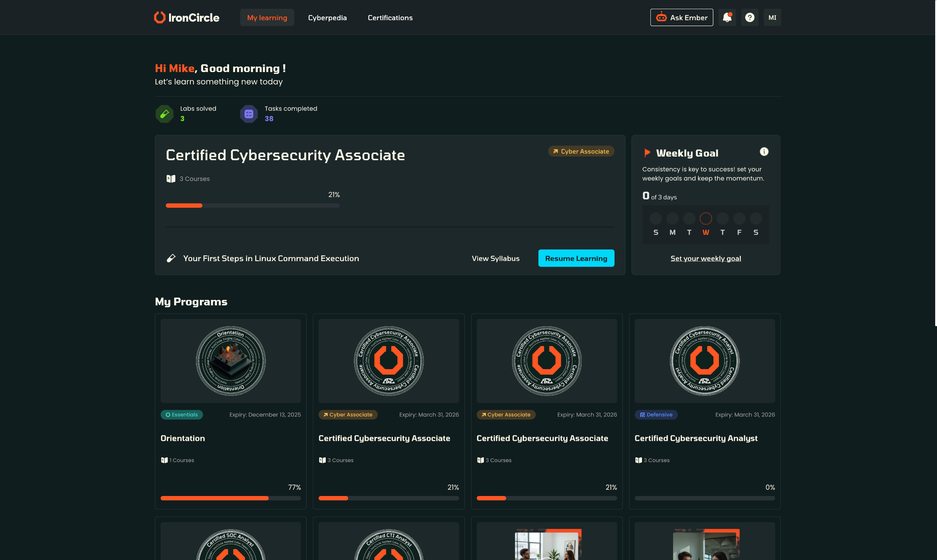The width and height of the screenshot is (937, 560).
Task: Switch to the Cyberpedia tab
Action: [327, 18]
